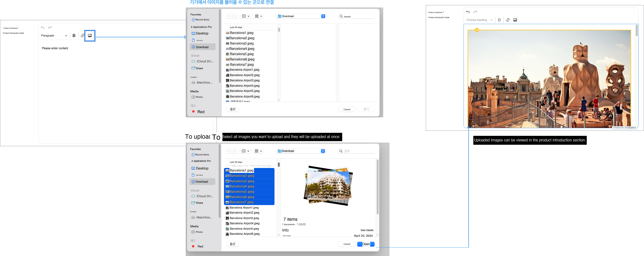
Task: Click Redo in the Paragraph editor toolbar
Action: tap(50, 28)
